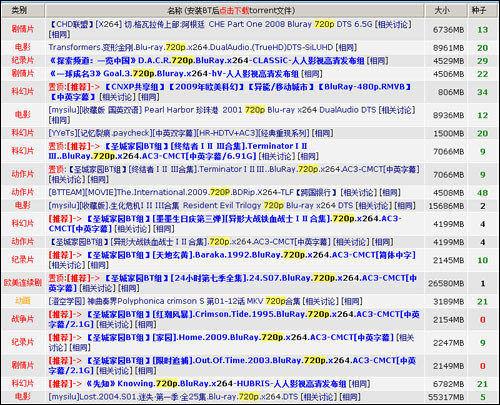This screenshot has height=405, width=500.
Task: Click the D.A.C.R.720p.BluRay CLASSiC torrent title
Action: click(x=207, y=61)
